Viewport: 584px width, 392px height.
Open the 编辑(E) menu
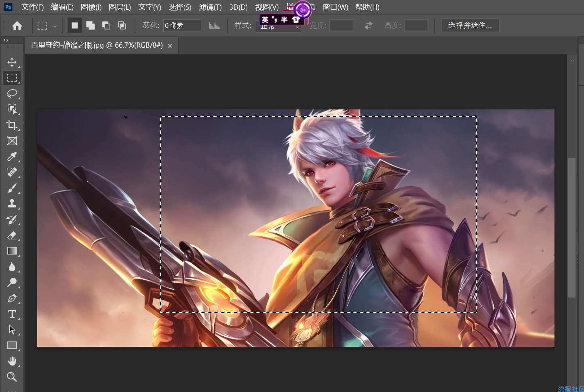coord(62,7)
